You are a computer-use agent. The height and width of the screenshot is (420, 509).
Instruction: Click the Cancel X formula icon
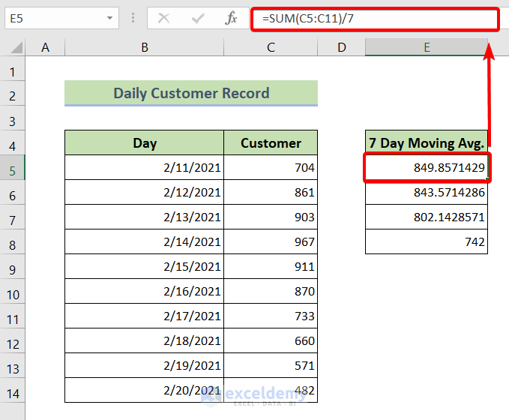tap(163, 18)
